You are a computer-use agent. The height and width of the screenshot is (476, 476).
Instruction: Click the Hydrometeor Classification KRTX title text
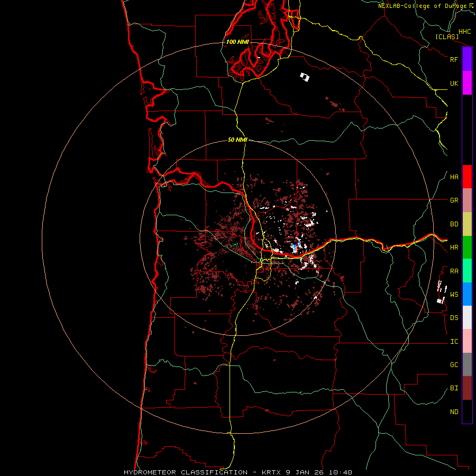tap(237, 472)
